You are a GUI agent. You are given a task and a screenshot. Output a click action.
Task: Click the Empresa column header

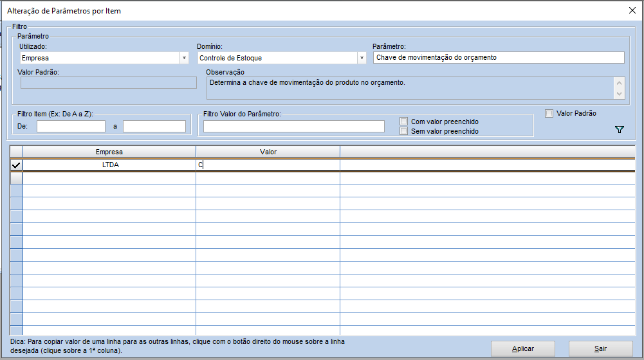coord(109,152)
